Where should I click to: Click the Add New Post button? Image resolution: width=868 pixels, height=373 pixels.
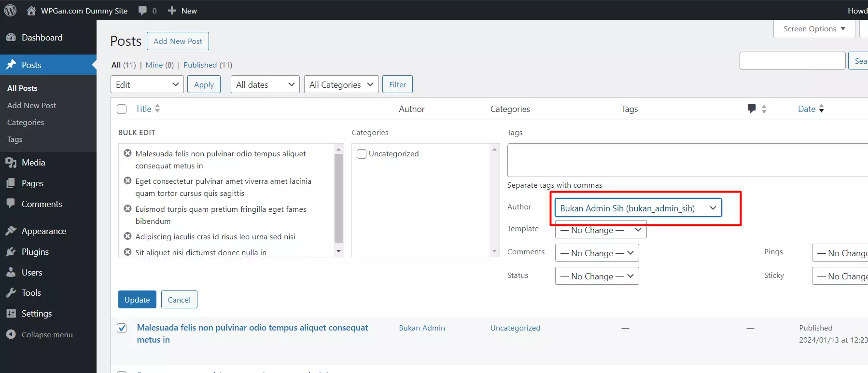[x=178, y=41]
